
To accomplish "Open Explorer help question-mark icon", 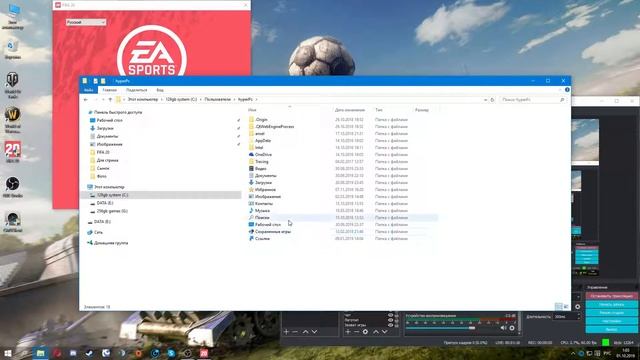I will pyautogui.click(x=567, y=90).
